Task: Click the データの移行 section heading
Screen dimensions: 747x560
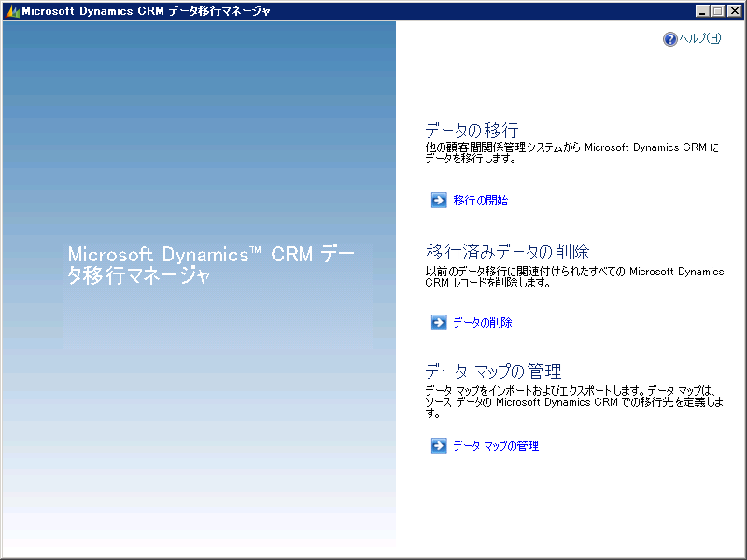Action: [x=472, y=130]
